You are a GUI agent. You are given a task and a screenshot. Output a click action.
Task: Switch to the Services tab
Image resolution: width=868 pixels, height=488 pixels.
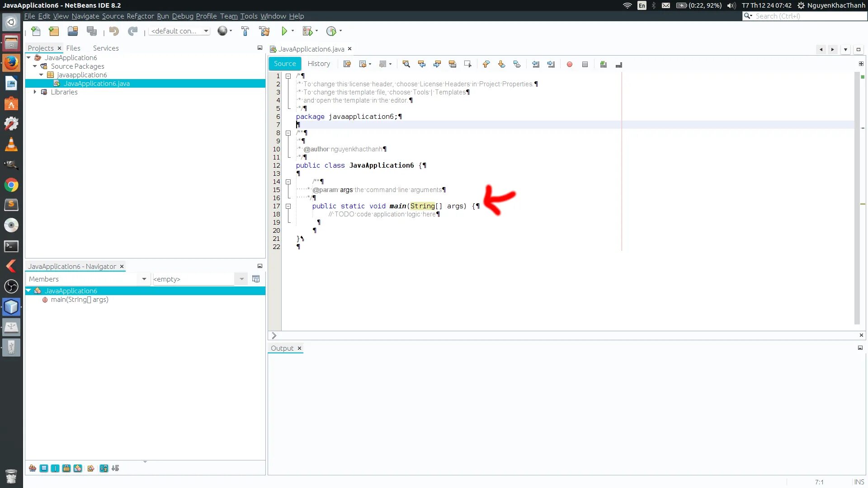point(106,48)
